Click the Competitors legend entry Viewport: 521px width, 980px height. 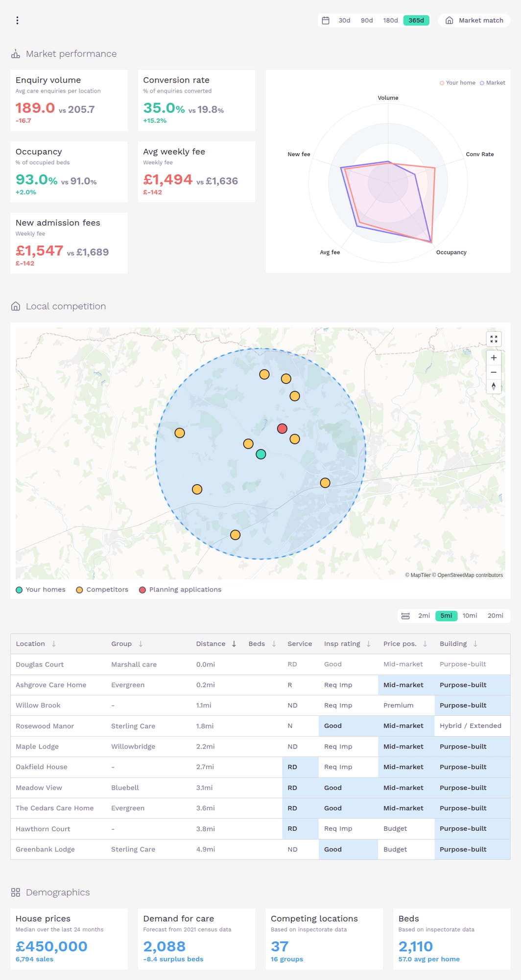pos(102,590)
